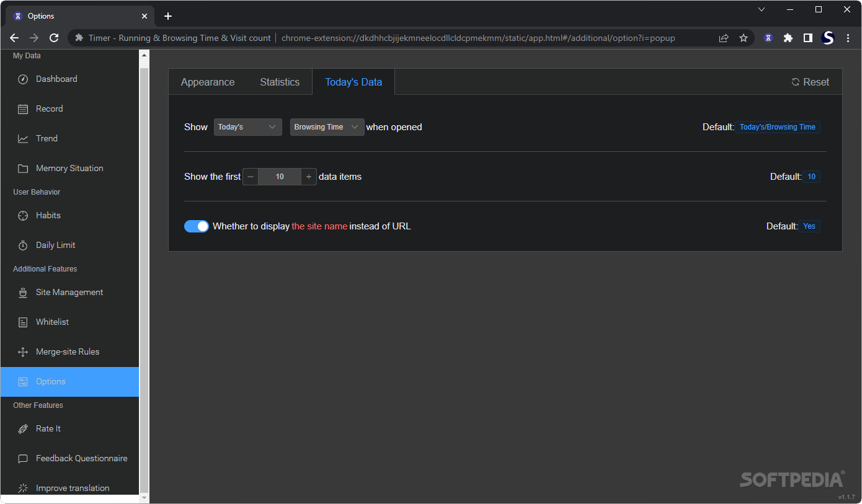This screenshot has height=504, width=862.
Task: Open the Timer extension hourglass toolbar icon
Action: click(768, 38)
